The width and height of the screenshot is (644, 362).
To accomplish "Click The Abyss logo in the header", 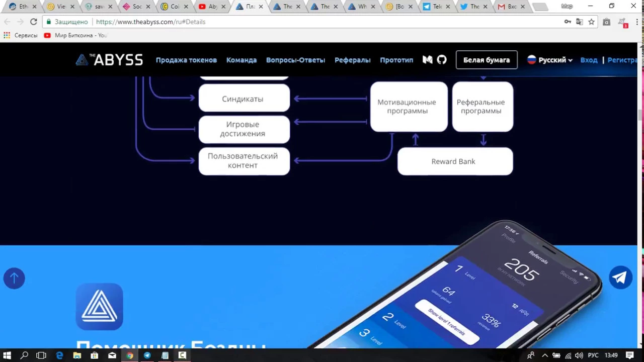I will (x=109, y=60).
